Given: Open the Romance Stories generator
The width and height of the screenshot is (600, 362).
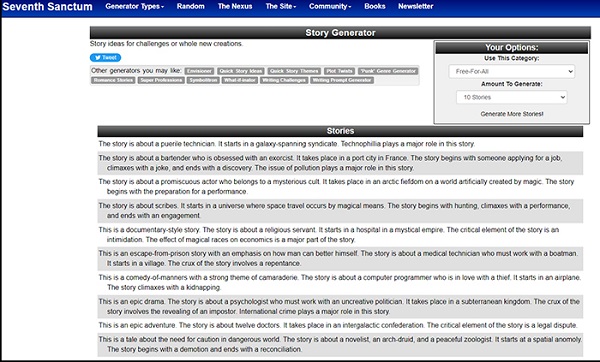Looking at the screenshot, I should click(x=113, y=80).
